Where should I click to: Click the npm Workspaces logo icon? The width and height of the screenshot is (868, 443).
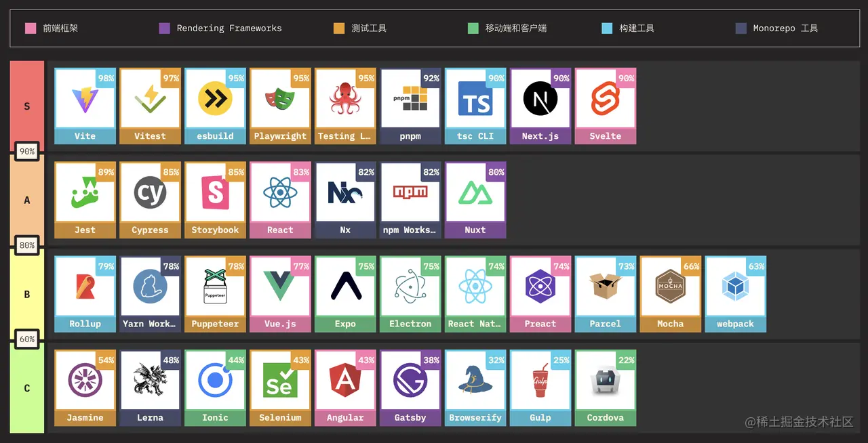pyautogui.click(x=410, y=192)
